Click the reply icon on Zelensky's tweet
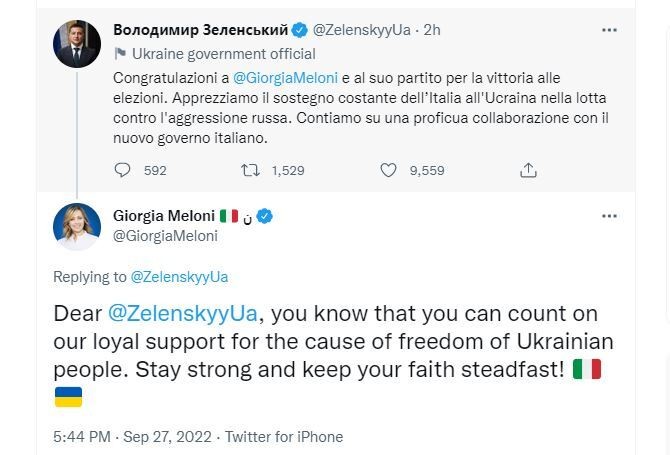This screenshot has width=670, height=455. click(123, 171)
